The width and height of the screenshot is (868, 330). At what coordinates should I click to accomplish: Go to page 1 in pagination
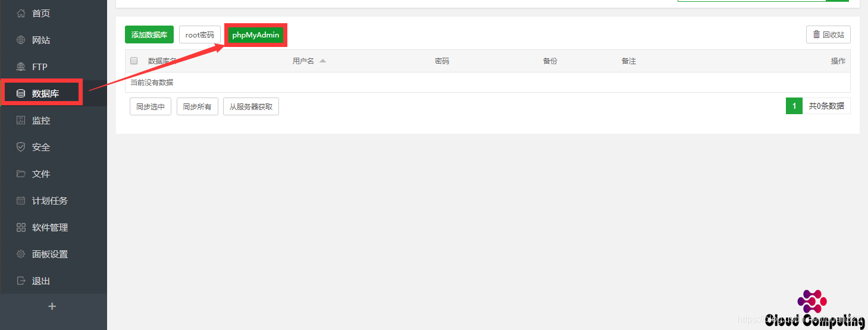[794, 106]
